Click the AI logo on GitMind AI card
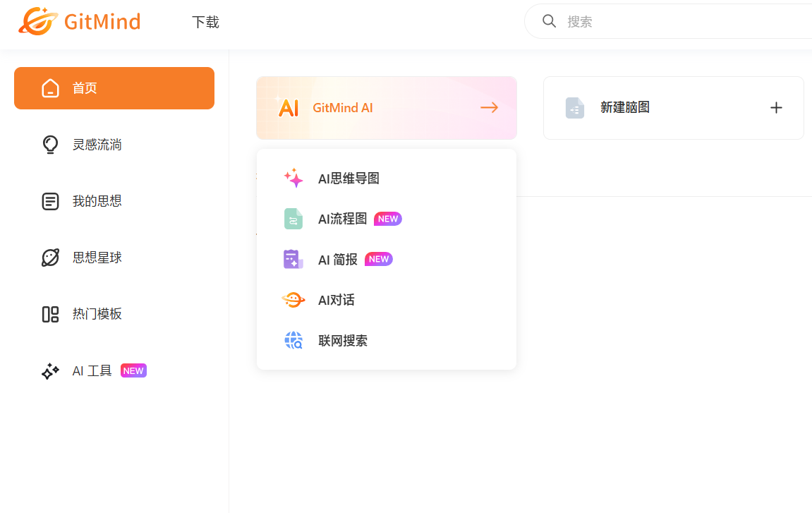 (x=288, y=107)
